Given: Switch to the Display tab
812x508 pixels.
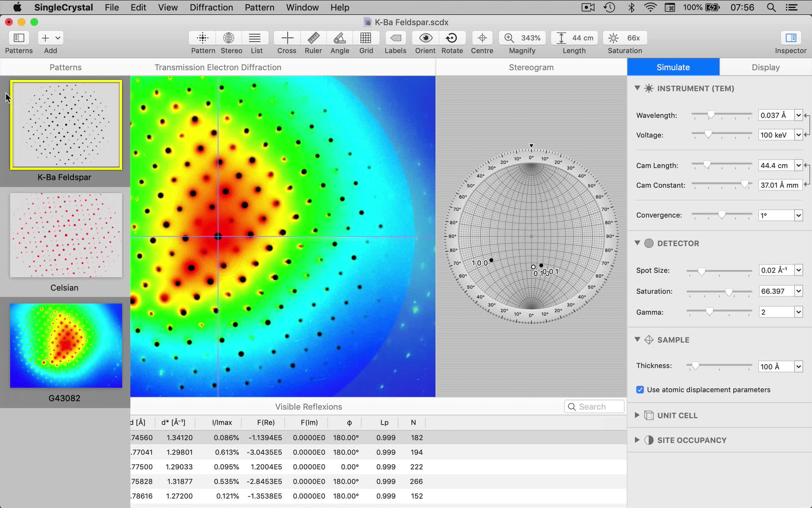Looking at the screenshot, I should [765, 67].
